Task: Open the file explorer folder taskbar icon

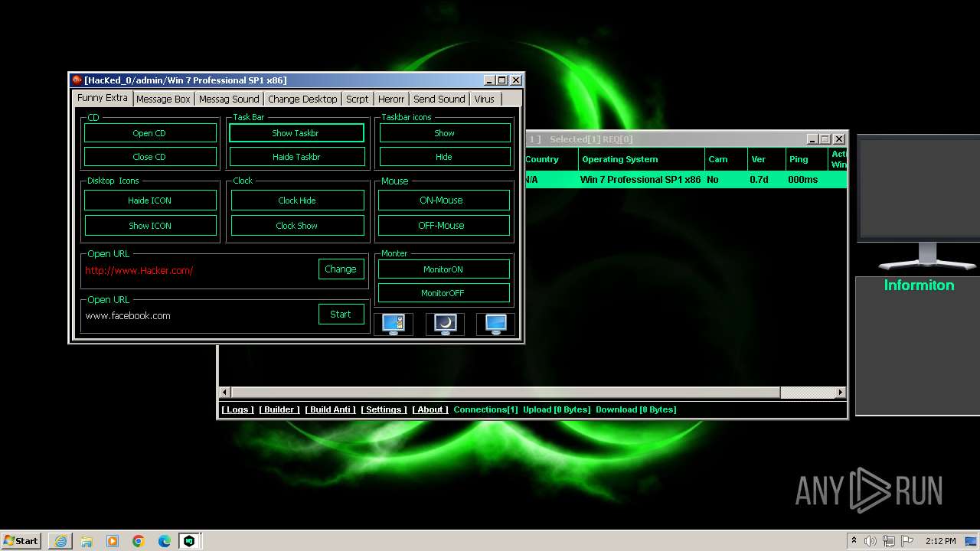Action: 87,541
